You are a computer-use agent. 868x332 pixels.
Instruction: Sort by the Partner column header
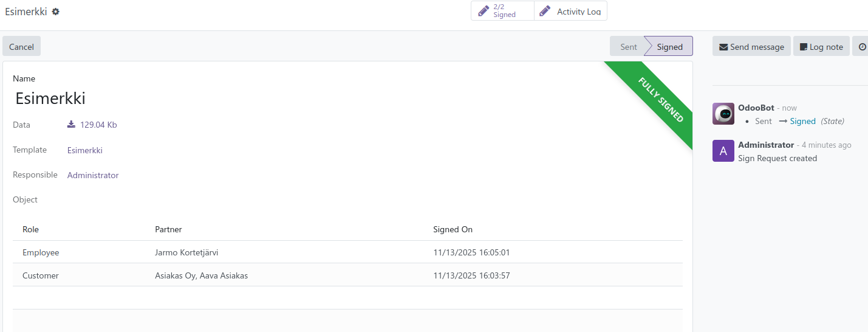point(168,229)
